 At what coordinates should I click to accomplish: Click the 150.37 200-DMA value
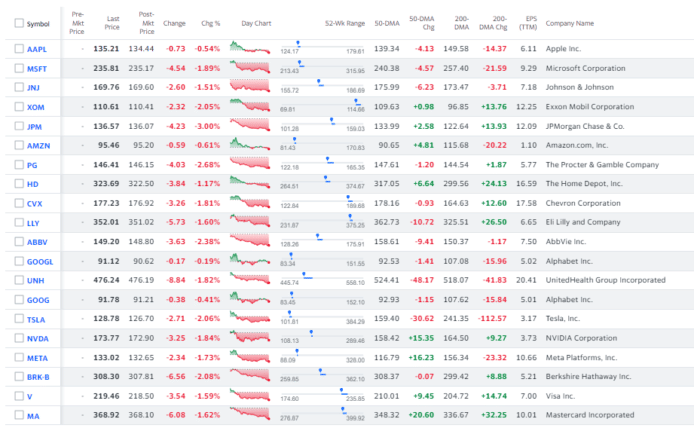coord(456,242)
